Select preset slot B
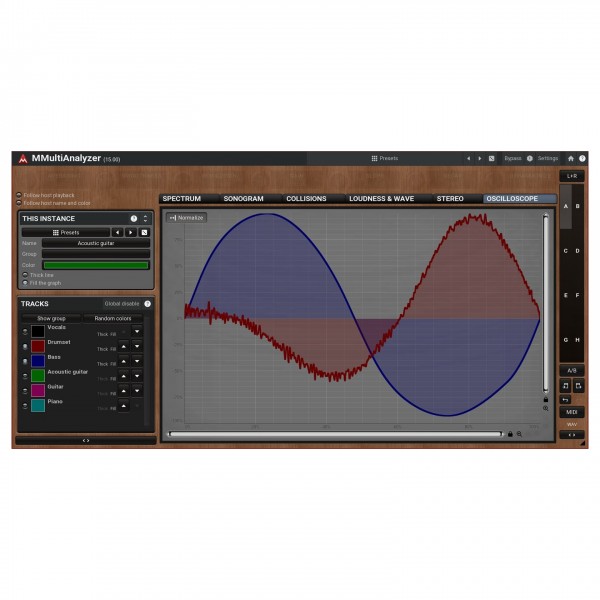Viewport: 600px width, 600px height. coord(578,206)
